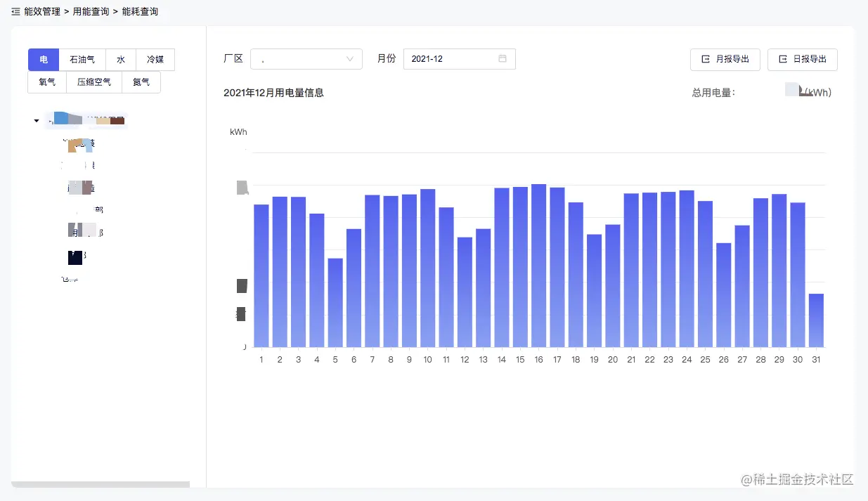Switch to the 氧气 tab
Viewport: 868px width, 501px height.
pyautogui.click(x=47, y=82)
